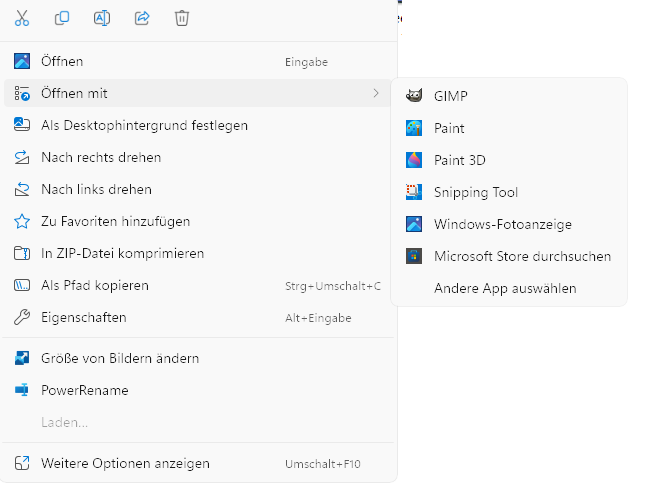Select Als Desktophintergrund festlegen
665x489 pixels.
(x=144, y=125)
